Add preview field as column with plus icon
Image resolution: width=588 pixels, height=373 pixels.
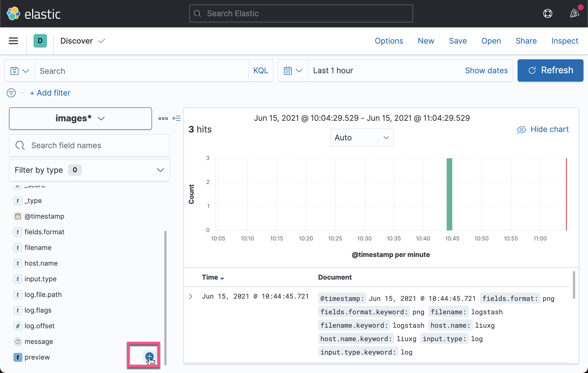click(150, 357)
